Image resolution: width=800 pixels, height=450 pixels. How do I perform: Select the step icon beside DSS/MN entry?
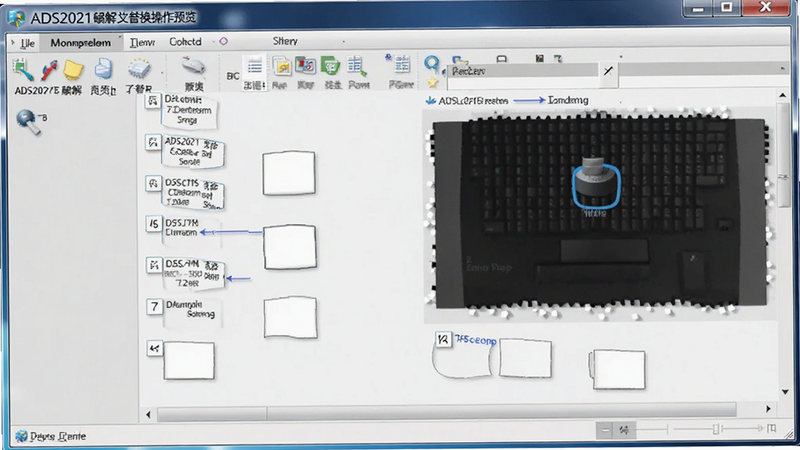153,265
